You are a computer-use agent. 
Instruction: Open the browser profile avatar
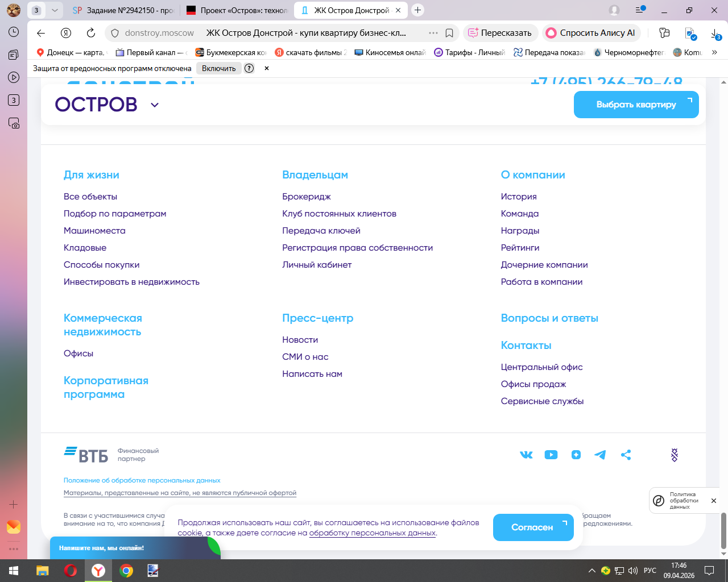point(614,10)
